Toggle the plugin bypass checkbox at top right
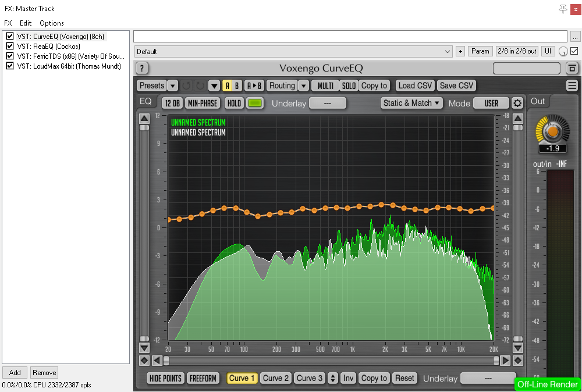Screen dimensions: 582x392 point(574,51)
